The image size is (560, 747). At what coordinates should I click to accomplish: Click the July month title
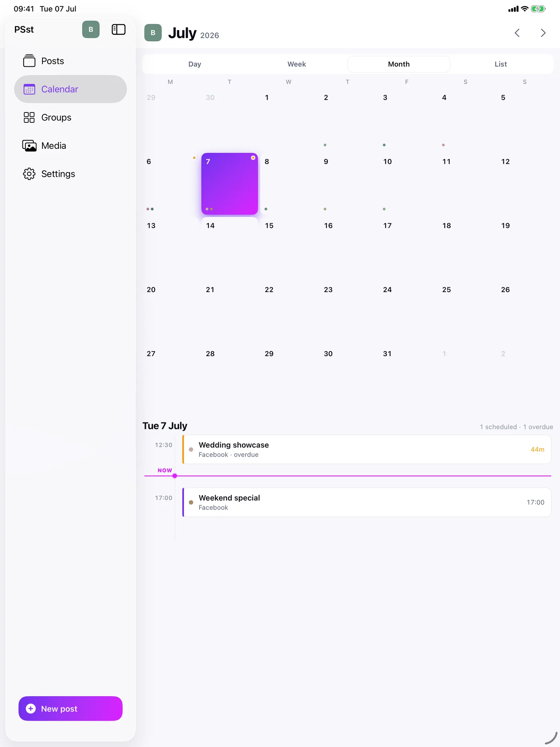tap(182, 33)
